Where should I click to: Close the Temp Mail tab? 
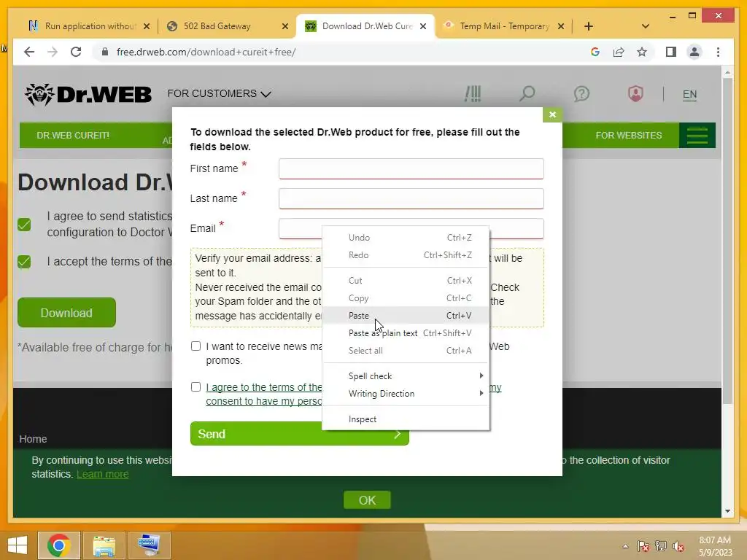(561, 26)
